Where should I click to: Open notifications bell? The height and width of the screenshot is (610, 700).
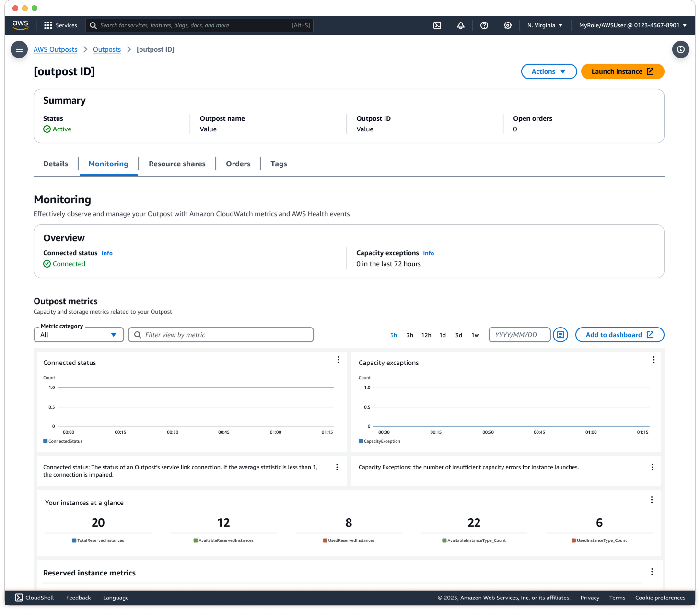461,25
